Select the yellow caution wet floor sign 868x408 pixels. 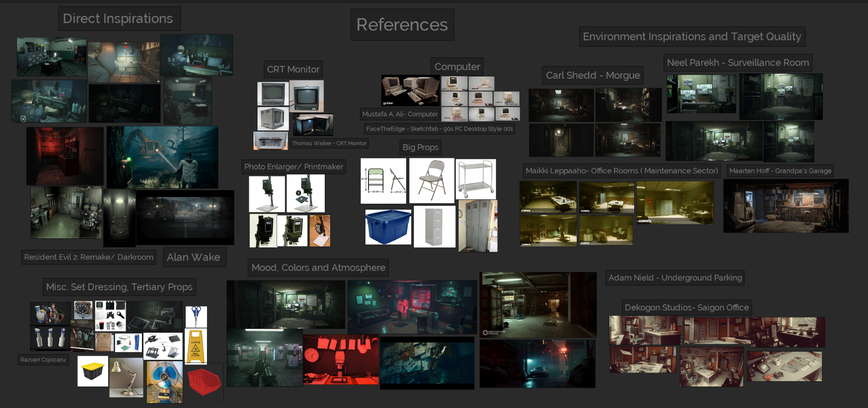(196, 346)
